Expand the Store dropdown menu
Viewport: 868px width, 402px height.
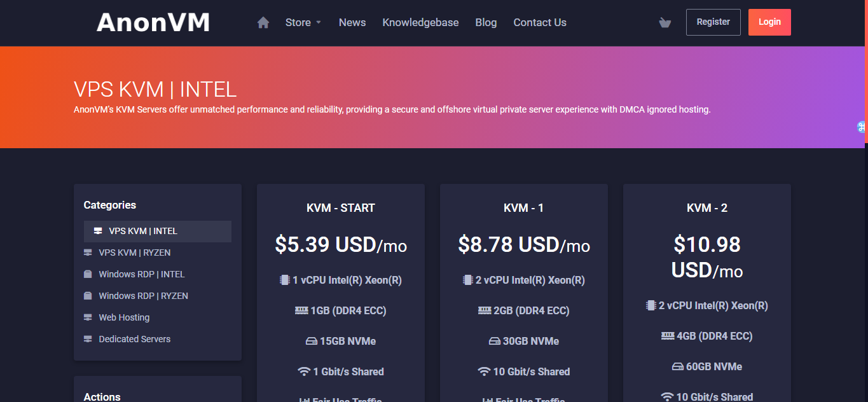[x=303, y=22]
